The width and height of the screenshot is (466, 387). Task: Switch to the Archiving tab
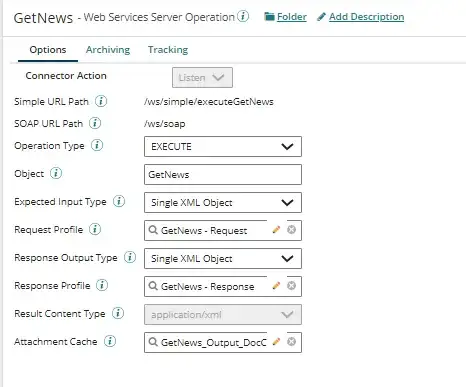pyautogui.click(x=108, y=50)
